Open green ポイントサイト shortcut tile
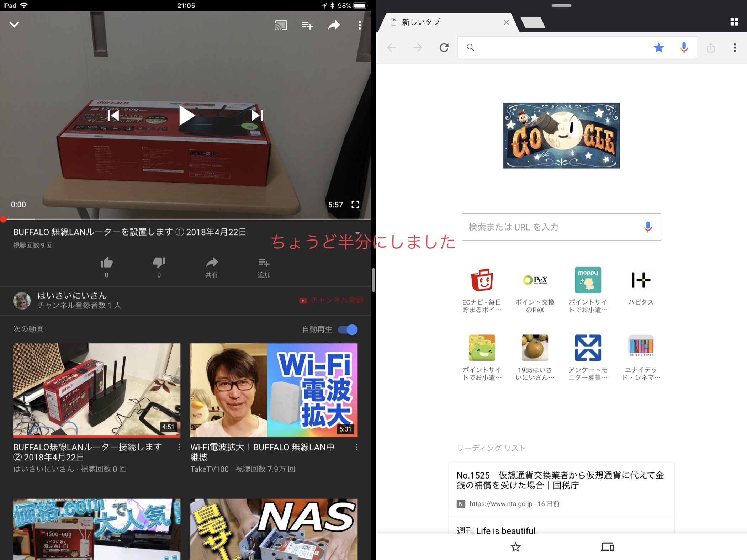747x560 pixels. pyautogui.click(x=482, y=358)
